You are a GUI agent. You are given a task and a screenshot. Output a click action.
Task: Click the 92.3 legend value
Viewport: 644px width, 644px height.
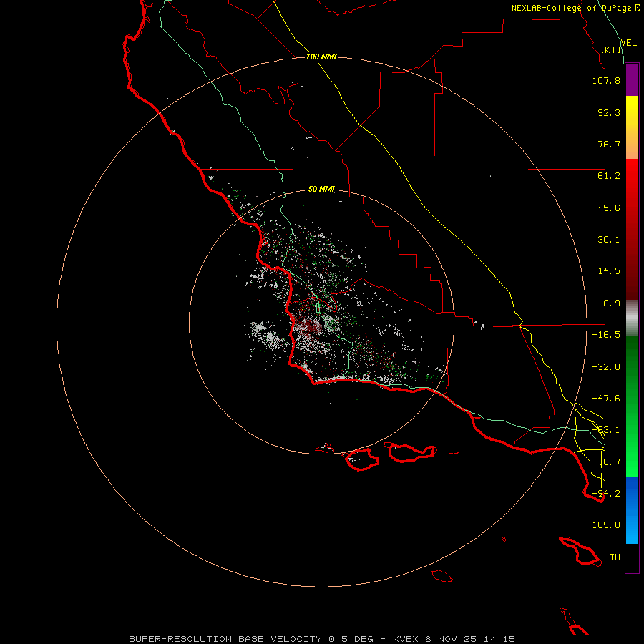(x=609, y=112)
